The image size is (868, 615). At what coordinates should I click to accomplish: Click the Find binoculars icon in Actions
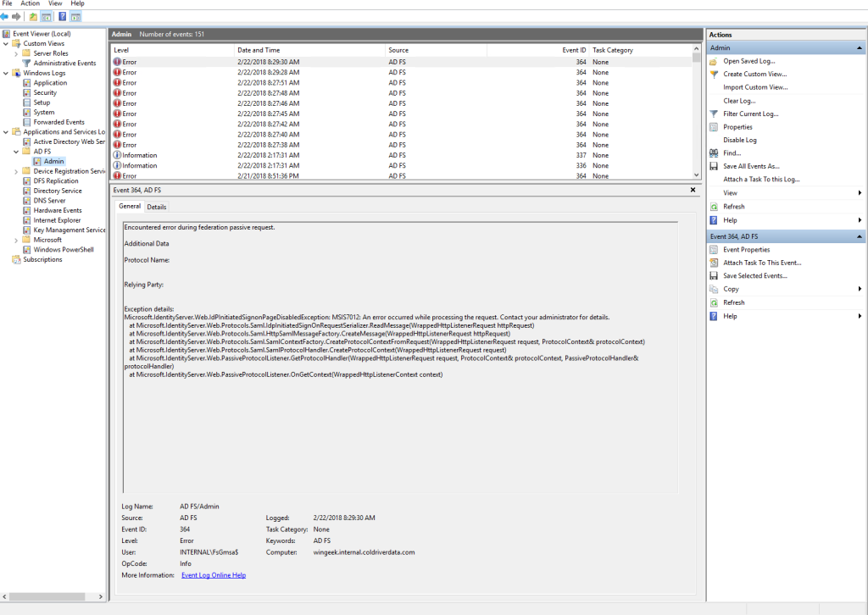coord(714,153)
